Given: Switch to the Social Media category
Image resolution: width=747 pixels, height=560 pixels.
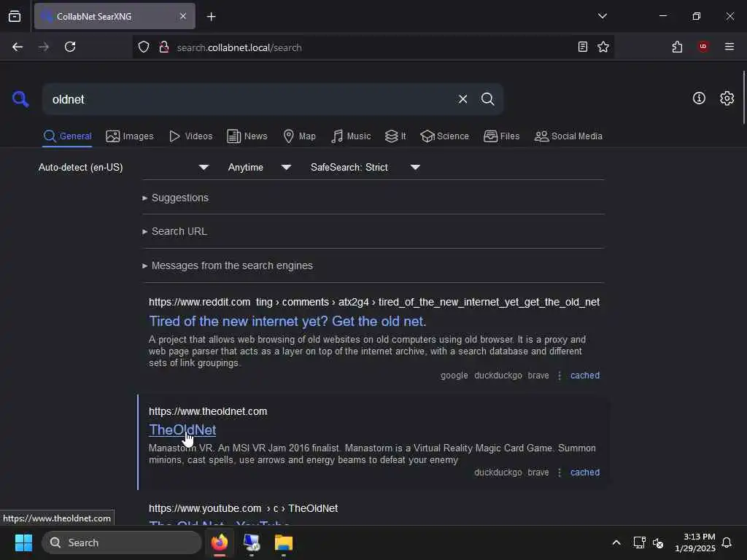Looking at the screenshot, I should click(x=568, y=136).
